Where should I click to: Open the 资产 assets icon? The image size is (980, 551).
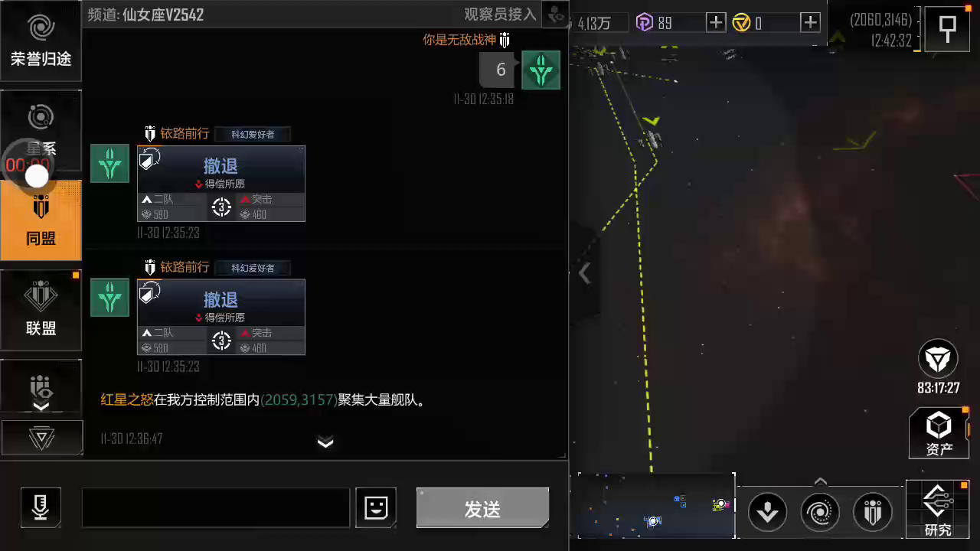[939, 433]
